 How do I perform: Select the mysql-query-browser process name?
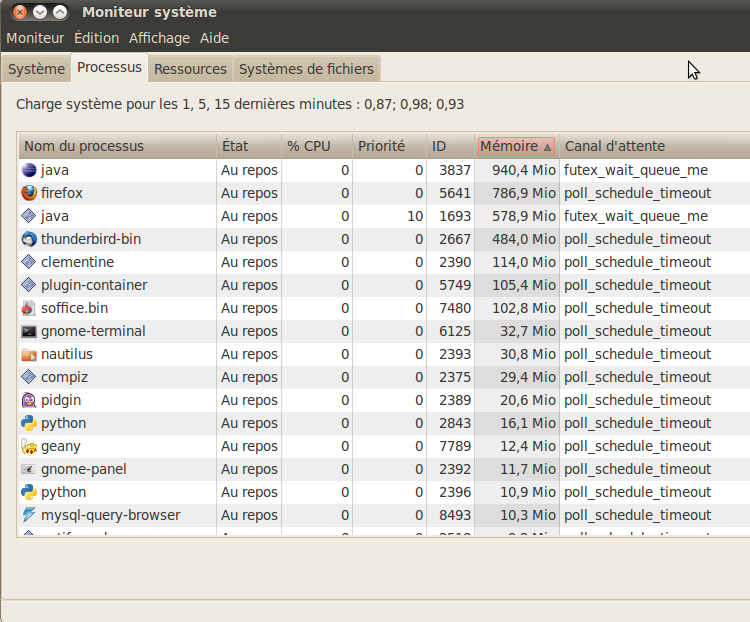click(x=111, y=515)
